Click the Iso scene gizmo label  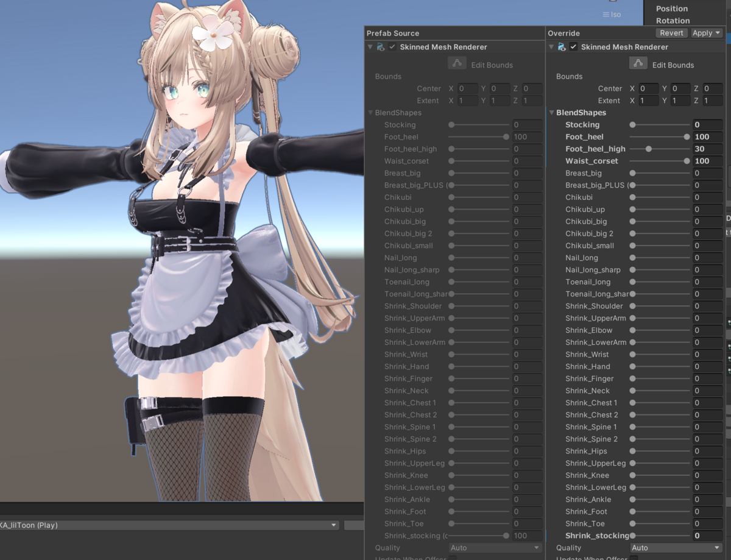click(x=615, y=14)
